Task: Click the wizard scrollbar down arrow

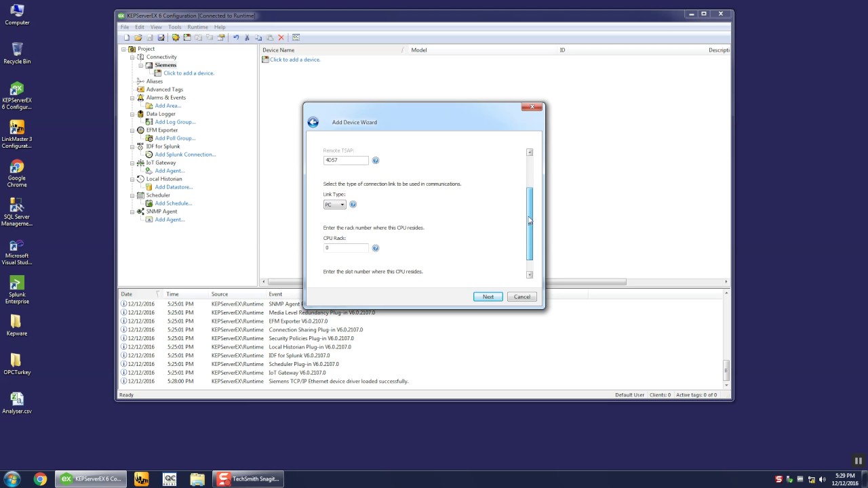Action: (x=530, y=274)
